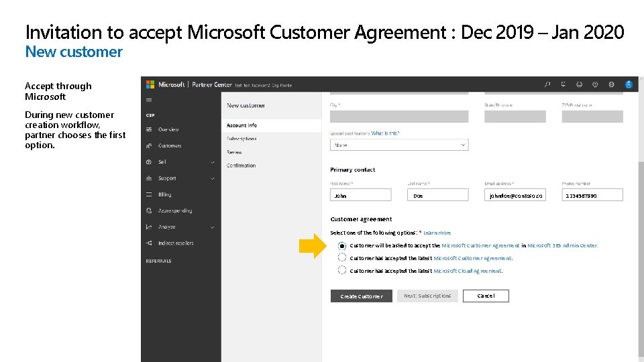Open Azure spending in sidebar
Screen dimensions: 644x362
point(175,210)
